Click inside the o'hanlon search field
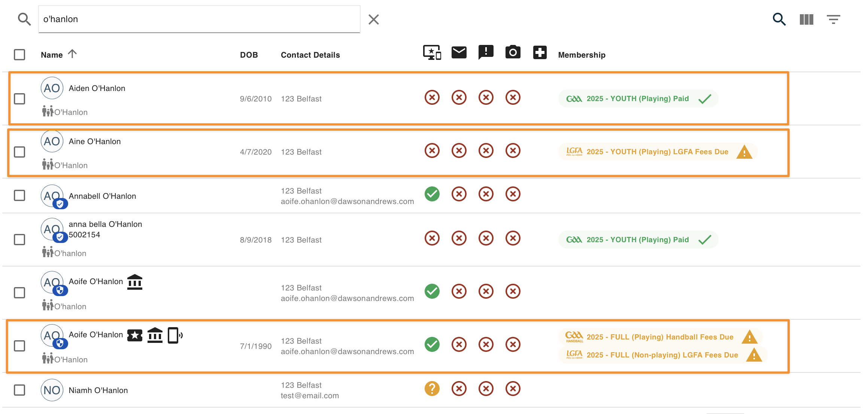This screenshot has width=868, height=414. [x=199, y=19]
